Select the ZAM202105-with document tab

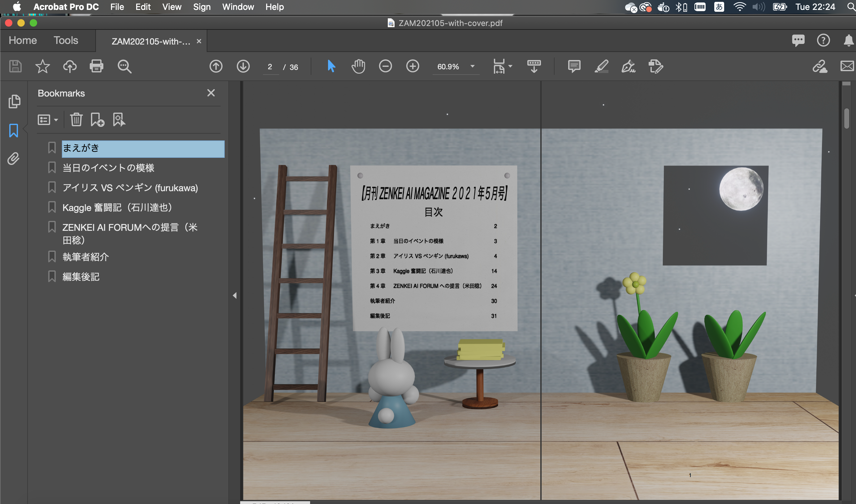pos(151,41)
